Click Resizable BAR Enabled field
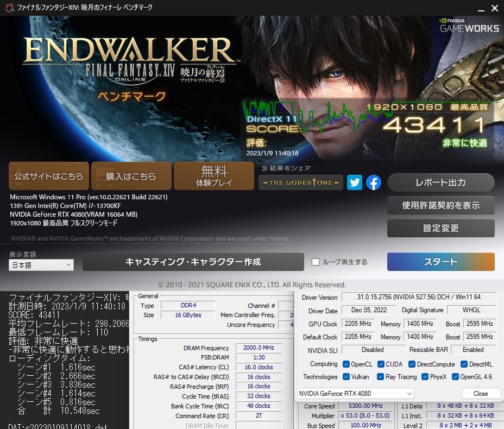The image size is (504, 429). [473, 350]
